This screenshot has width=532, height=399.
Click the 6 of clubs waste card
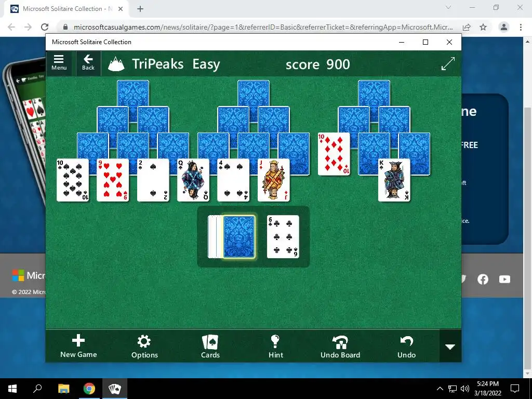coord(283,236)
